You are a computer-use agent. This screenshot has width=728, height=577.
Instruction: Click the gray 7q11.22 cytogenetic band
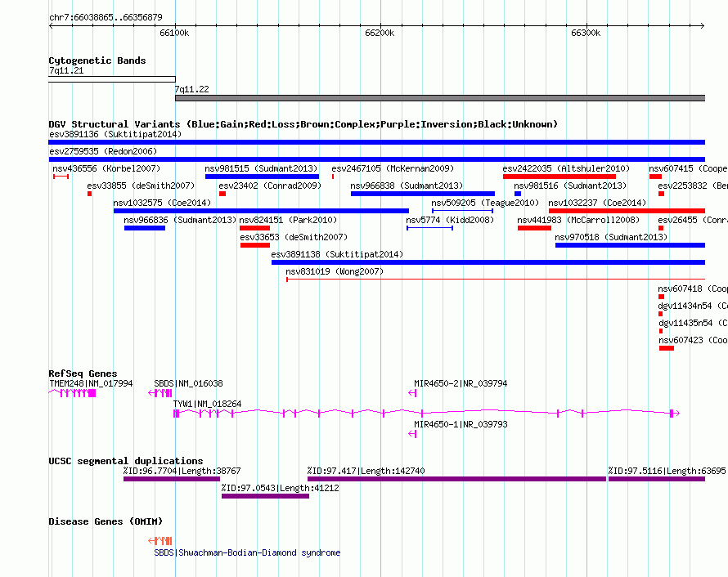(x=440, y=98)
